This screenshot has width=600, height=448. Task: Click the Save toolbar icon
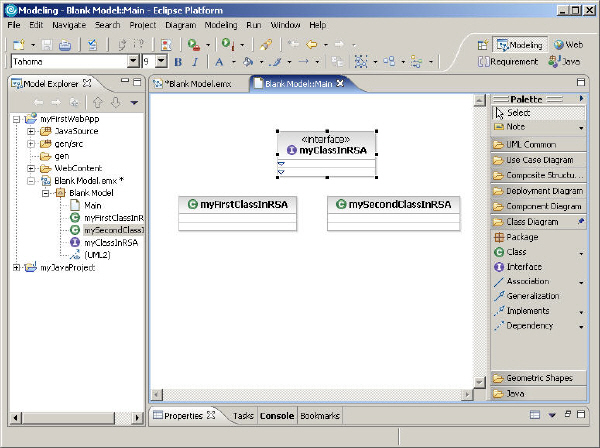[47, 45]
